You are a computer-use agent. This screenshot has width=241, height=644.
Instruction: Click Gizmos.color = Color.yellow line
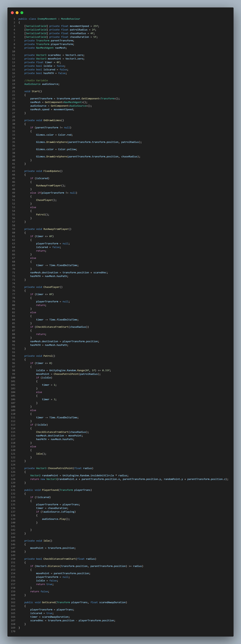tap(56, 149)
